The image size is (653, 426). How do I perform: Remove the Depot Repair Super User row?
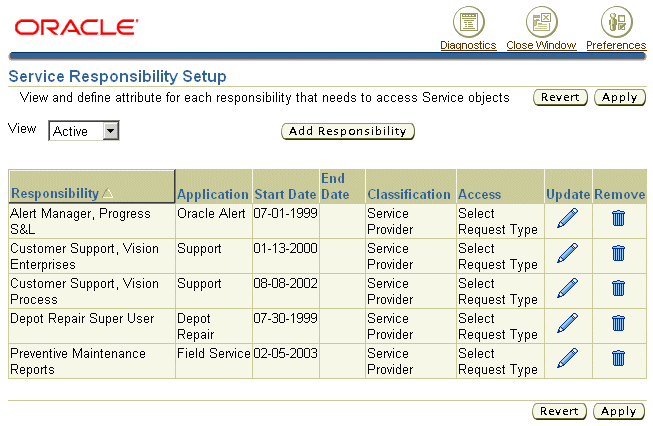618,323
